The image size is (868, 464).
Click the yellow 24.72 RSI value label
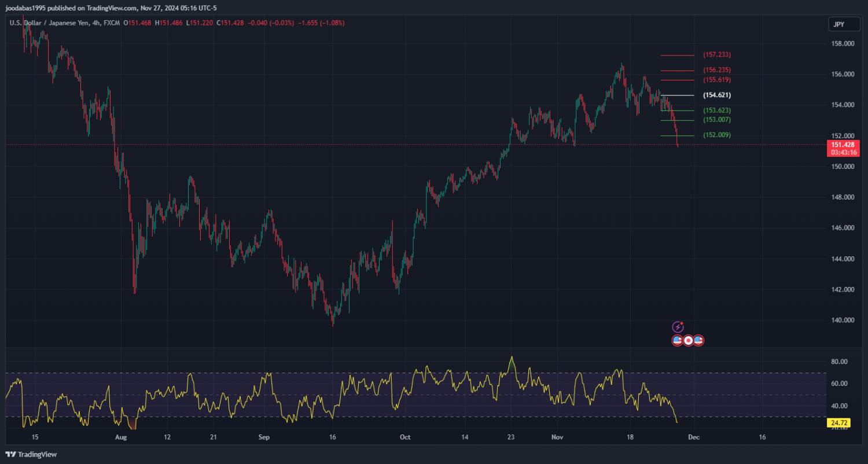(x=838, y=424)
